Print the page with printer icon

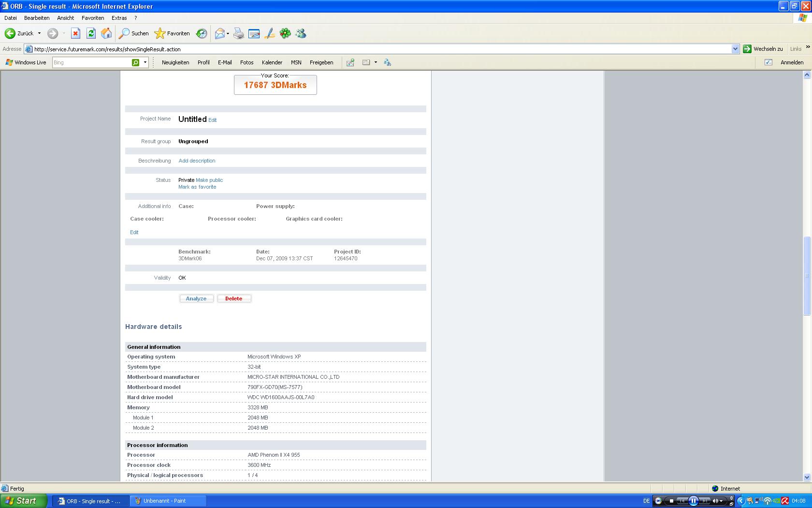[239, 33]
